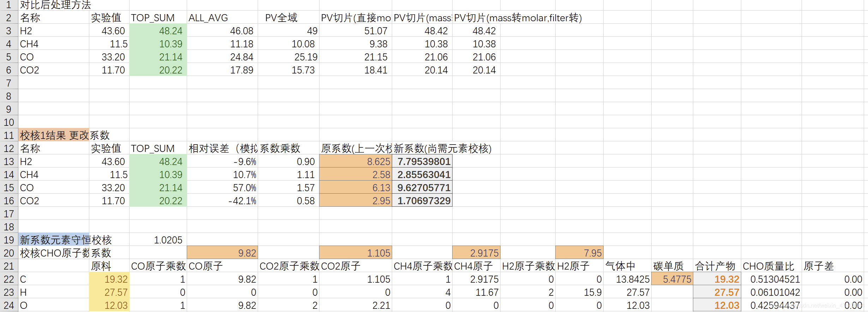Click orange cell 2.95

point(355,200)
